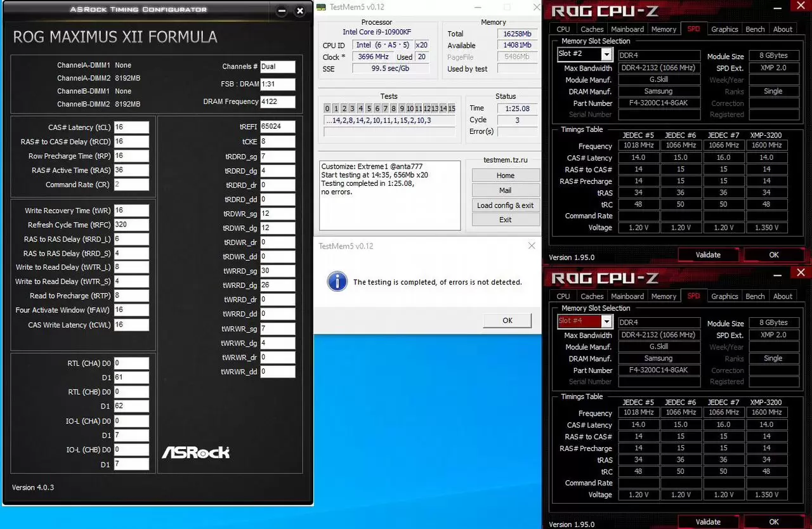The image size is (812, 529).
Task: Click test number 0 box in TestMem5
Action: coord(327,108)
